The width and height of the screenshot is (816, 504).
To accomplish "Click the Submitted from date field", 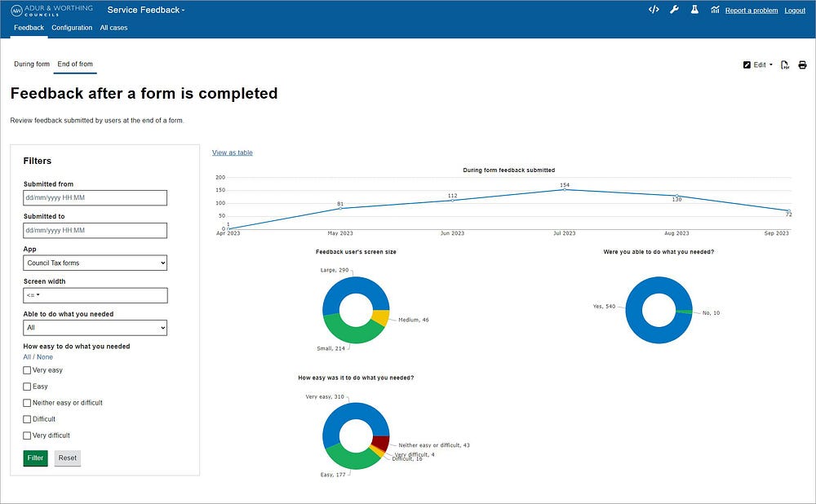I will click(x=95, y=197).
